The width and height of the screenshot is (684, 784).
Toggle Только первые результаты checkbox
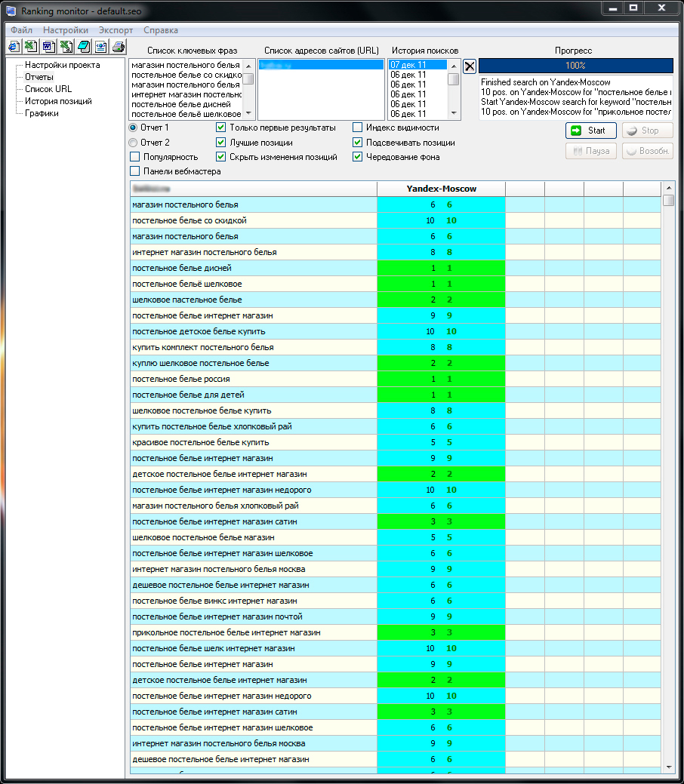pyautogui.click(x=220, y=128)
